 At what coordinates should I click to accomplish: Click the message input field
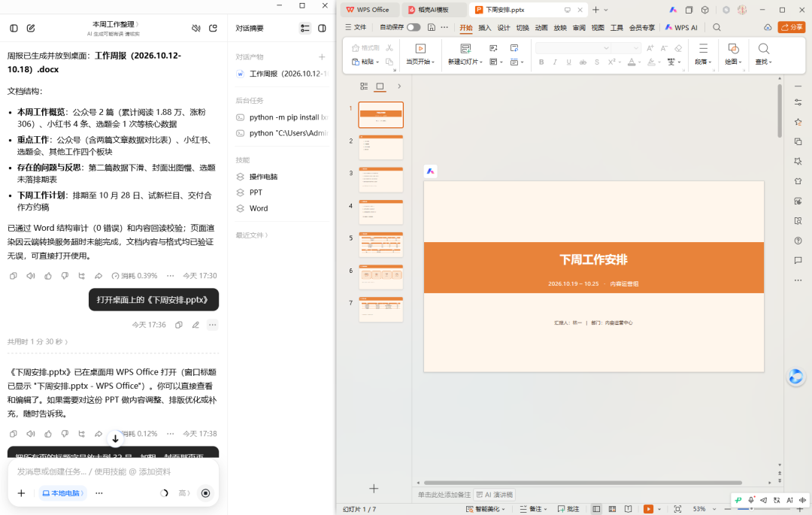pyautogui.click(x=113, y=472)
